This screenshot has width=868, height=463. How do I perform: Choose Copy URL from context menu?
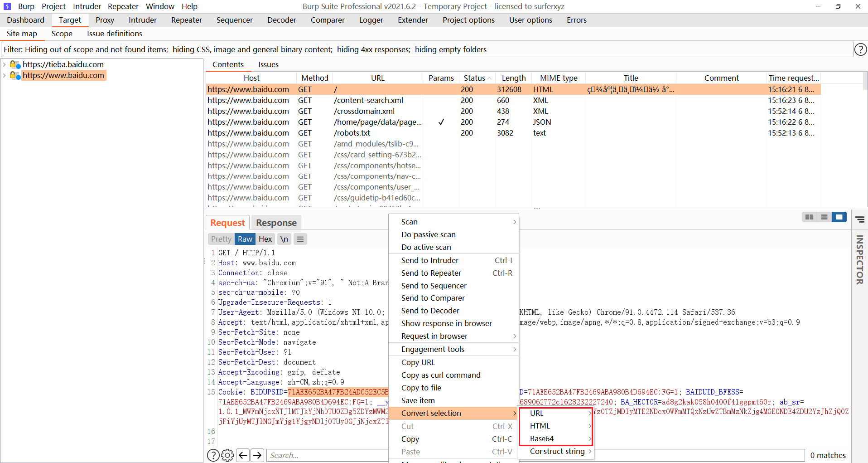[453, 362]
